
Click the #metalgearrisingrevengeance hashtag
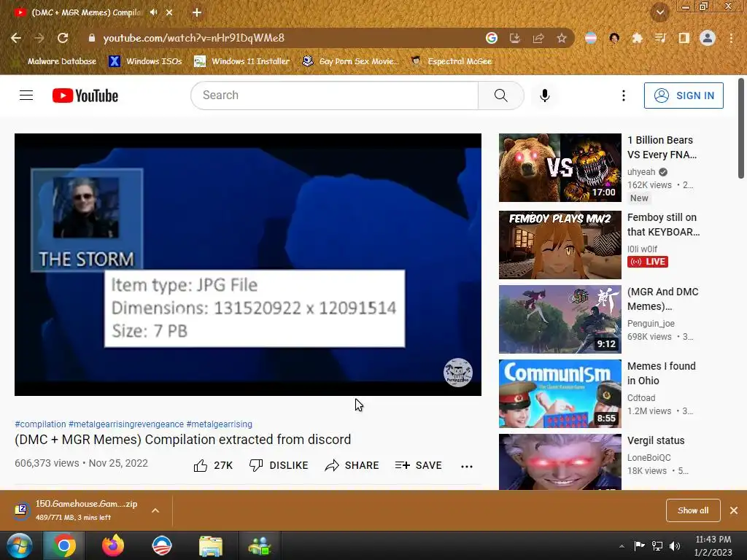coord(126,424)
